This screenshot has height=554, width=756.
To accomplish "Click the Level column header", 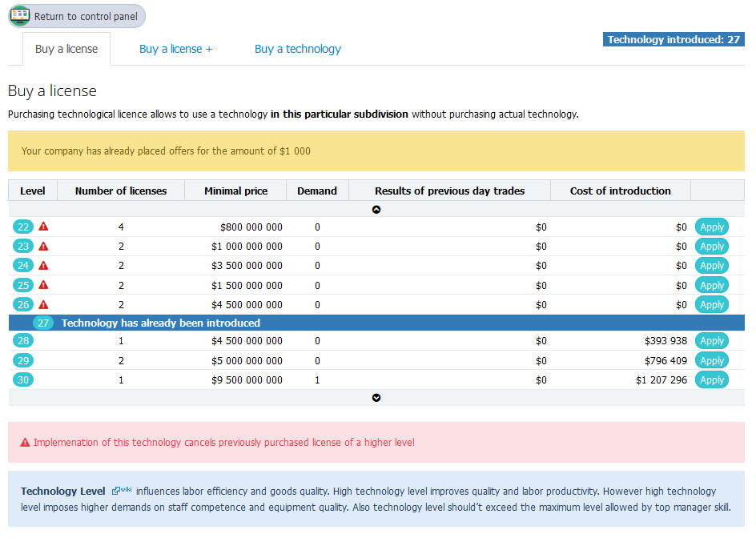I will click(x=32, y=191).
